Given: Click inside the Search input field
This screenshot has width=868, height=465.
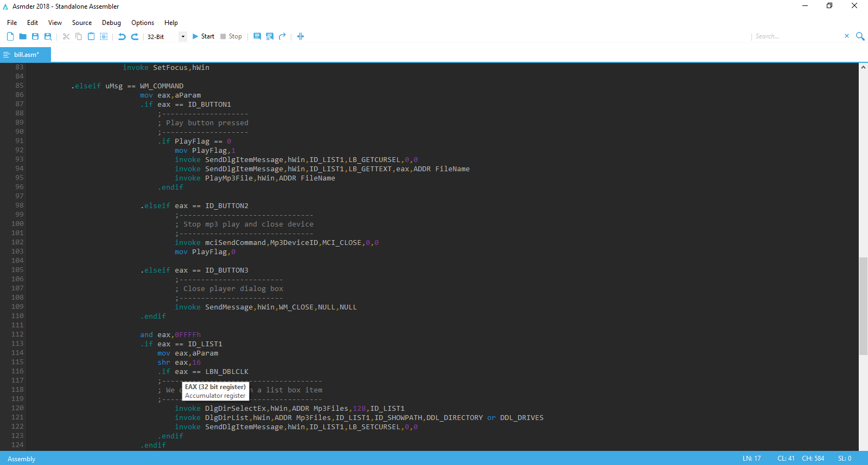Looking at the screenshot, I should coord(796,36).
